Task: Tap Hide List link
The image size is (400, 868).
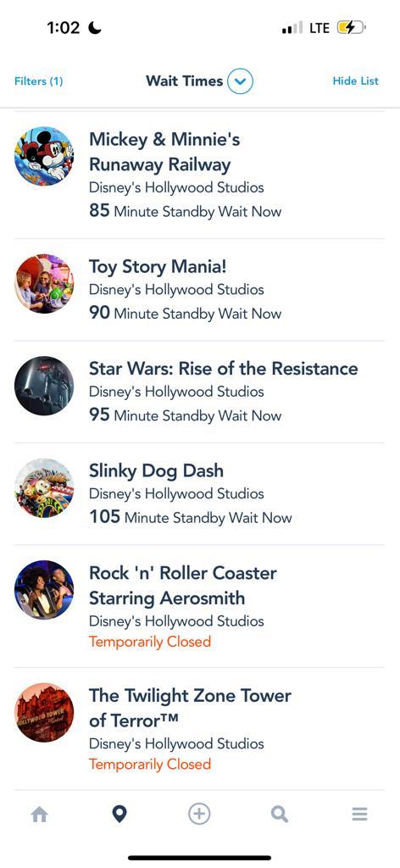Action: tap(356, 81)
